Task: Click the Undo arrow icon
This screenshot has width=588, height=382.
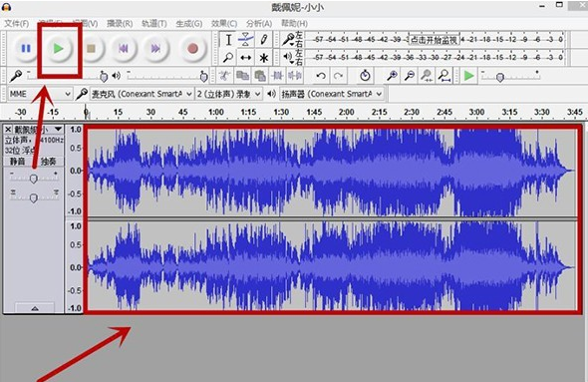Action: 321,76
